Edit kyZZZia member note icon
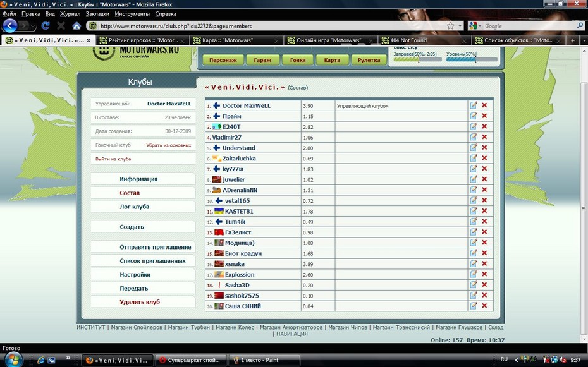The width and height of the screenshot is (588, 367). click(x=474, y=169)
